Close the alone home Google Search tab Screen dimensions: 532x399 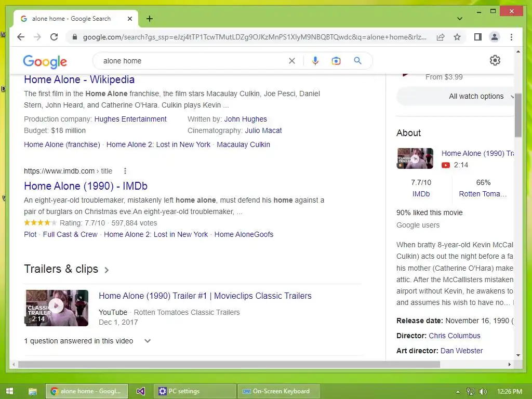coord(129,19)
